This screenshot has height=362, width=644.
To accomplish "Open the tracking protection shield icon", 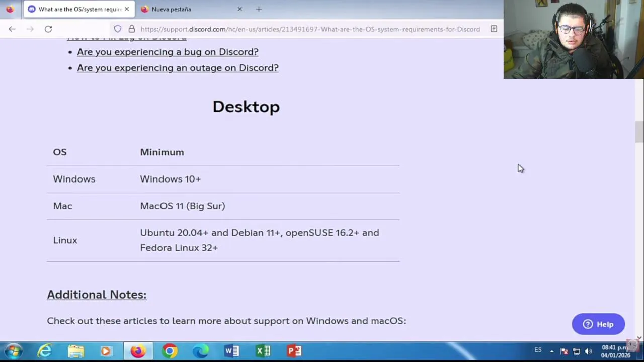I will 117,29.
